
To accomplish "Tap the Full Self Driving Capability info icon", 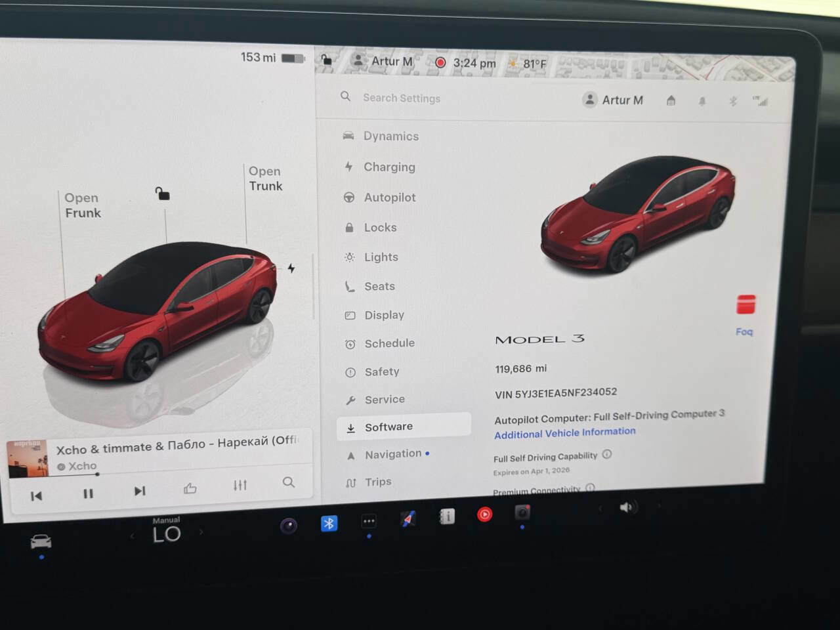I will [607, 455].
